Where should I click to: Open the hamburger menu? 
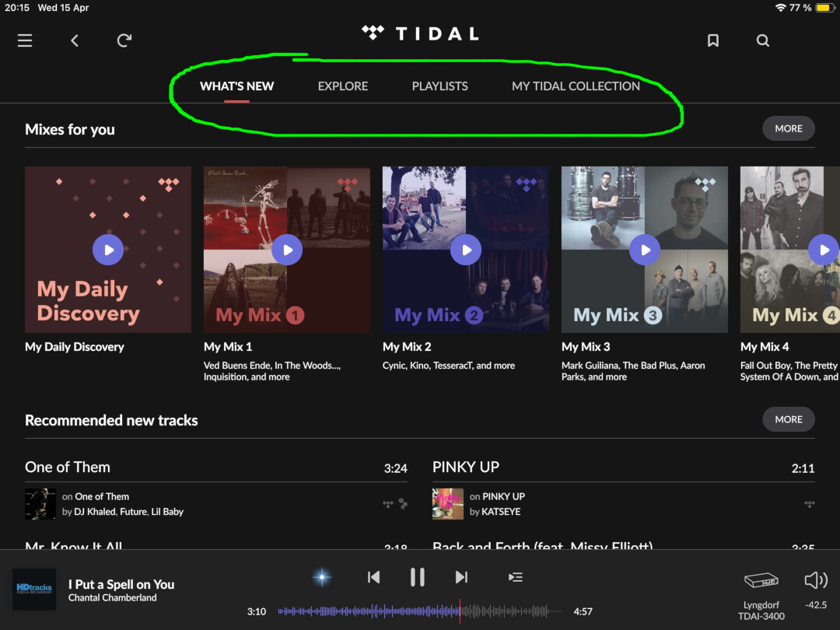click(x=25, y=40)
